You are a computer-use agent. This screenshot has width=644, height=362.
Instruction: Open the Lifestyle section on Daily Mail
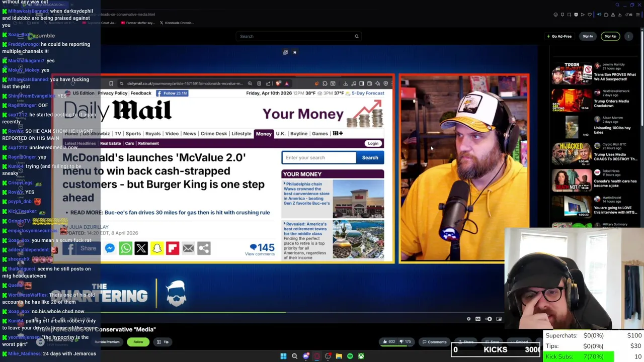[241, 134]
